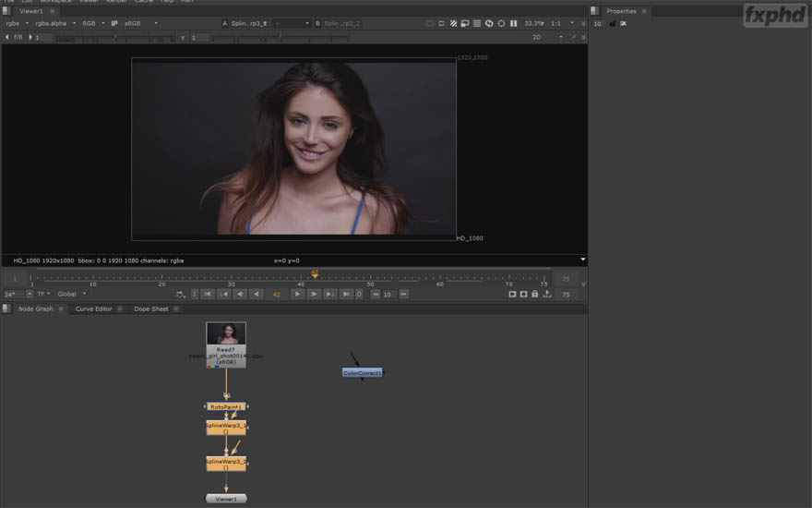812x508 pixels.
Task: Set in point with the I button
Action: (195, 294)
